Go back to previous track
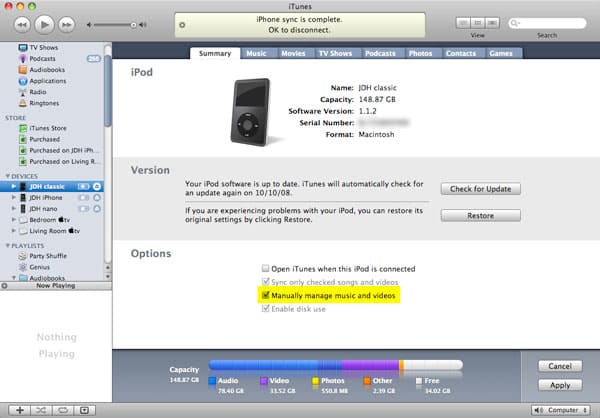The width and height of the screenshot is (600, 418). 21,23
